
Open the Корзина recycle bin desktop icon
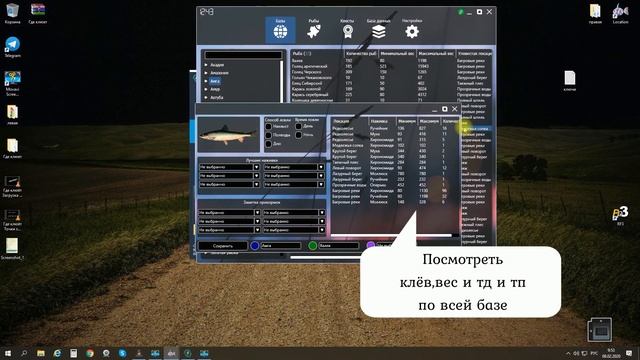[12, 13]
